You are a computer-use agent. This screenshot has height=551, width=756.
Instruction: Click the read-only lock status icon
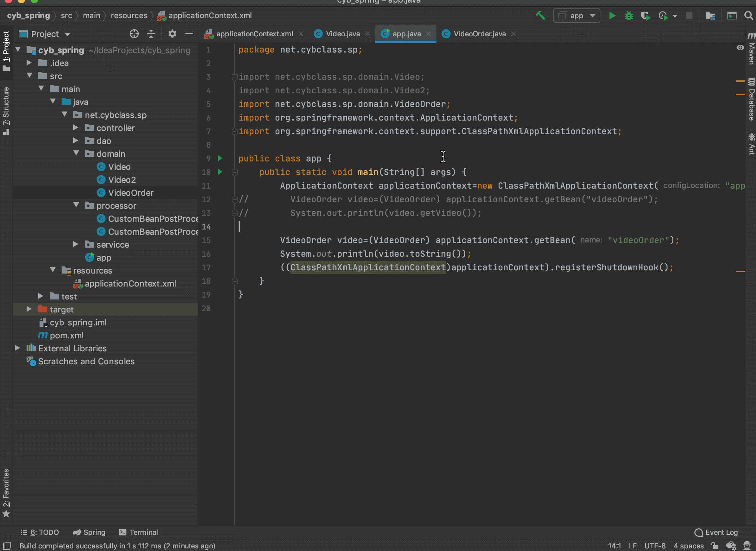[x=715, y=546]
